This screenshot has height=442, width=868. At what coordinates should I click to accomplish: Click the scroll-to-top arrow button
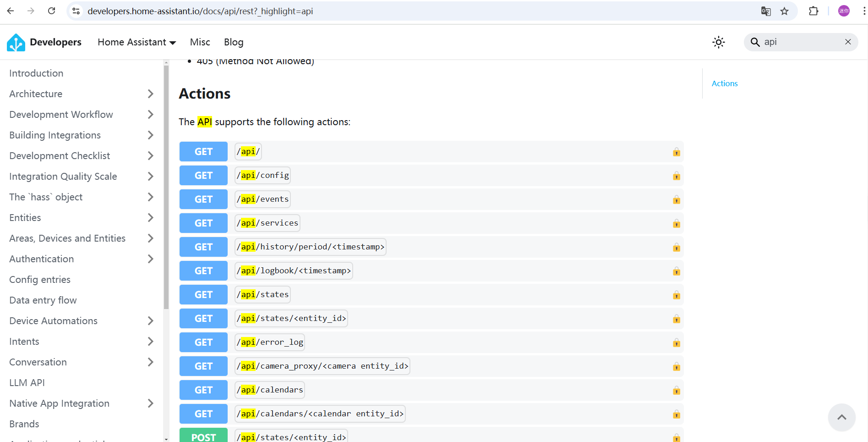[841, 417]
